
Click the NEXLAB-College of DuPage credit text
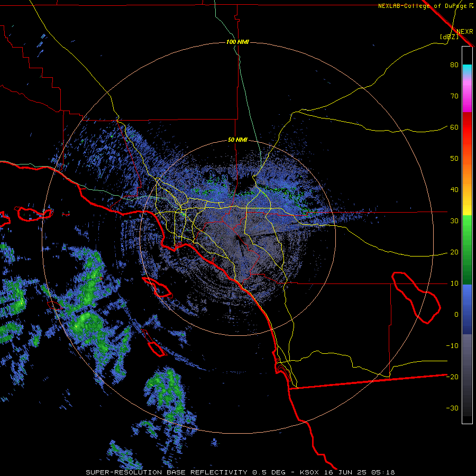coord(422,6)
